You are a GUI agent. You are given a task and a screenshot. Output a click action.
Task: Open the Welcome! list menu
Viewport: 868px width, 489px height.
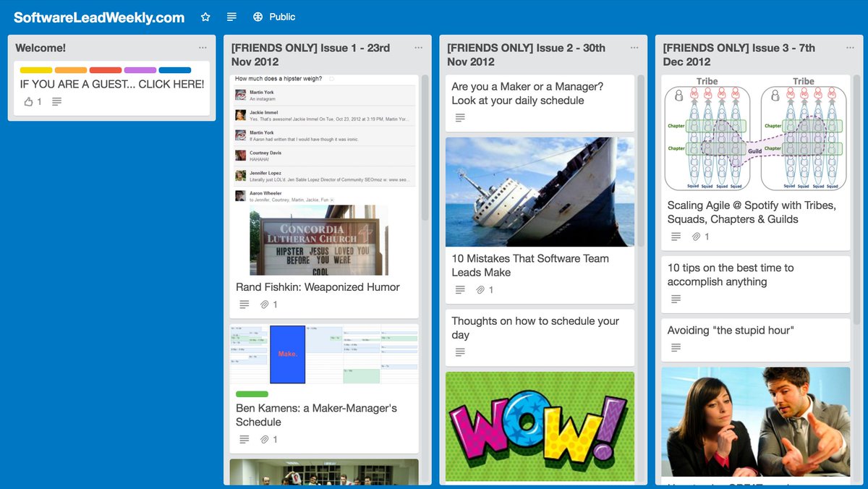tap(203, 48)
